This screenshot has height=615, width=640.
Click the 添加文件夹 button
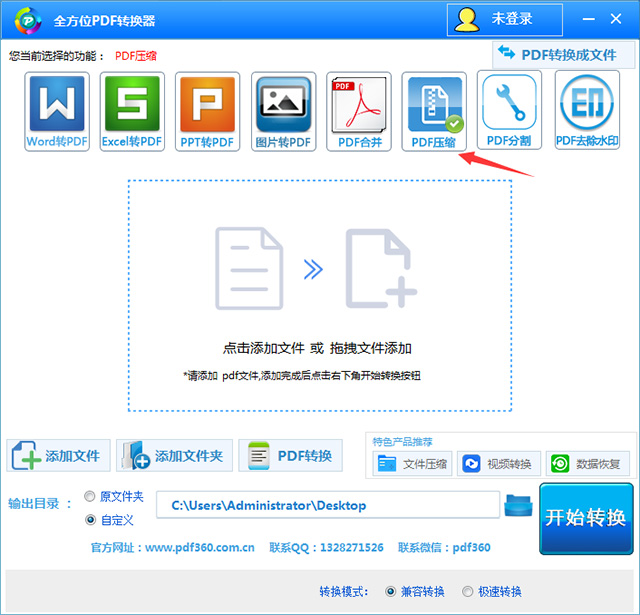(x=174, y=455)
